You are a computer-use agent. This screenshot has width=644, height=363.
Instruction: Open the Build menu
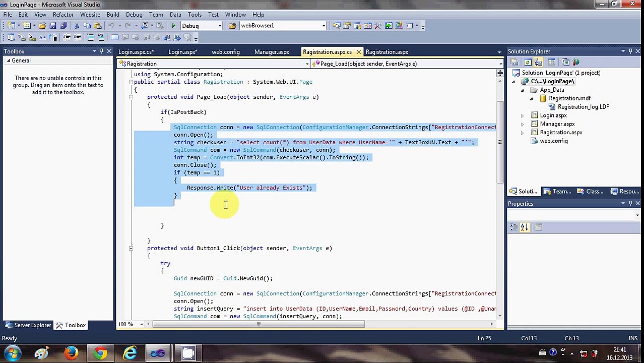coord(113,15)
